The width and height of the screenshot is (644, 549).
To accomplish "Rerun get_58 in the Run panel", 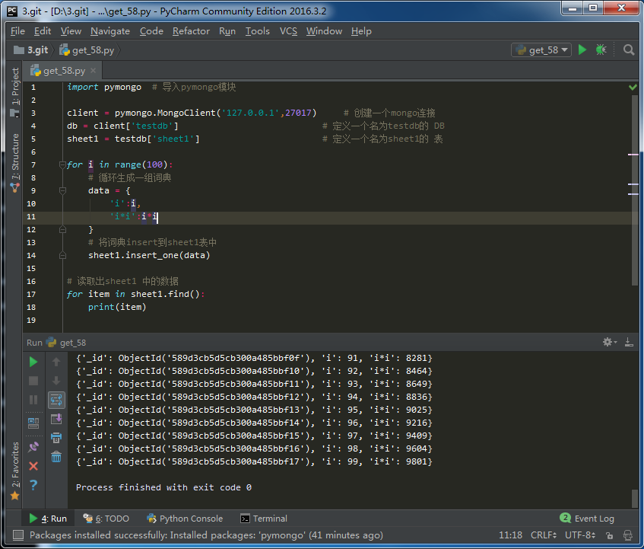I will pyautogui.click(x=33, y=362).
